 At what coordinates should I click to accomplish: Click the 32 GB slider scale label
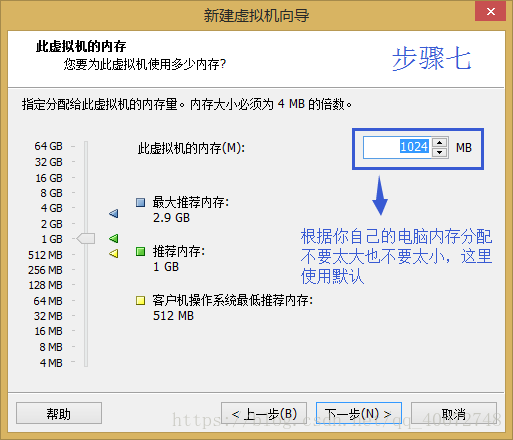point(49,162)
